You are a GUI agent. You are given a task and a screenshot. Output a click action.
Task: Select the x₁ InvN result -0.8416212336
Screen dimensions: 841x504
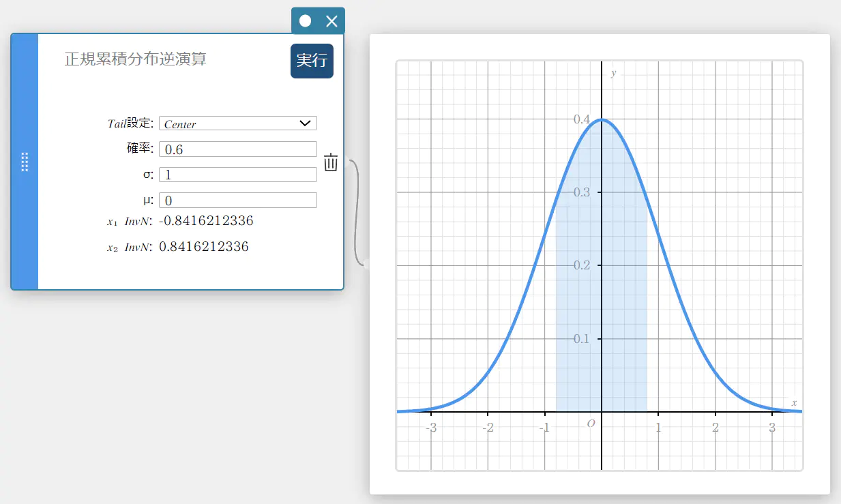pos(206,221)
